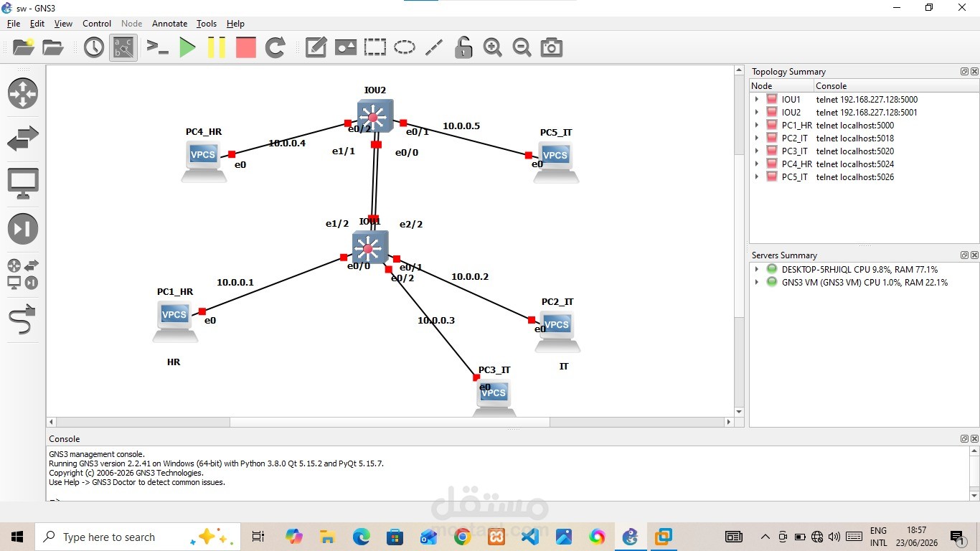Start all nodes with green play button
This screenshot has width=980, height=551.
point(187,48)
